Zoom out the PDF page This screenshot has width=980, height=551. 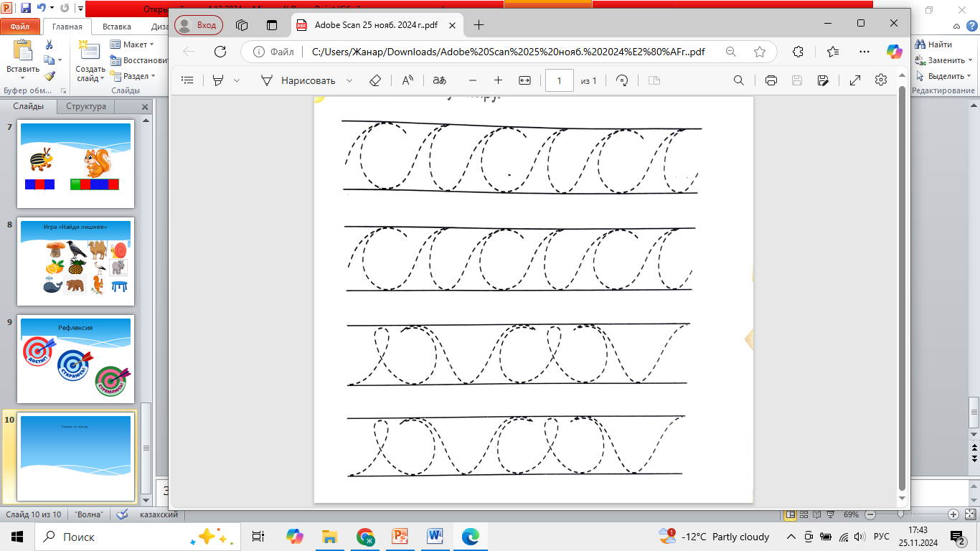point(472,80)
